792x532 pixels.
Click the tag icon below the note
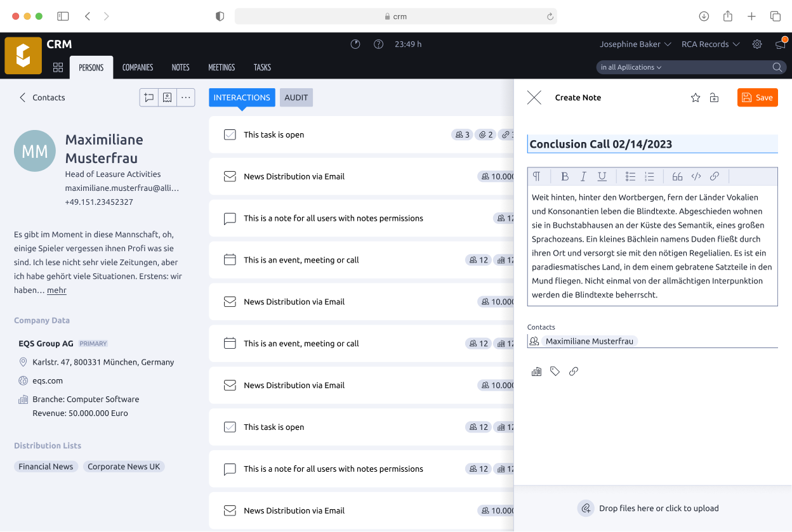tap(555, 371)
